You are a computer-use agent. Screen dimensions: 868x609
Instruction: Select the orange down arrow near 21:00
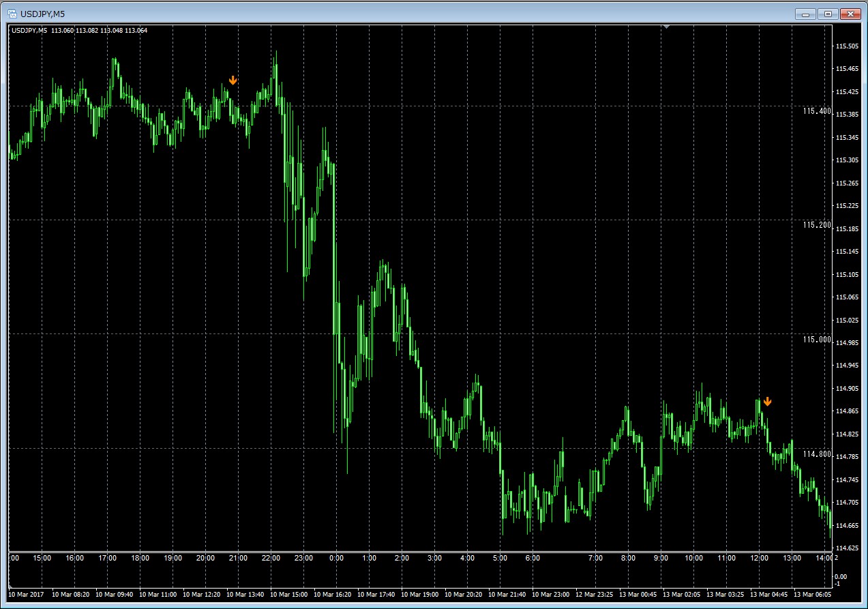coord(233,80)
